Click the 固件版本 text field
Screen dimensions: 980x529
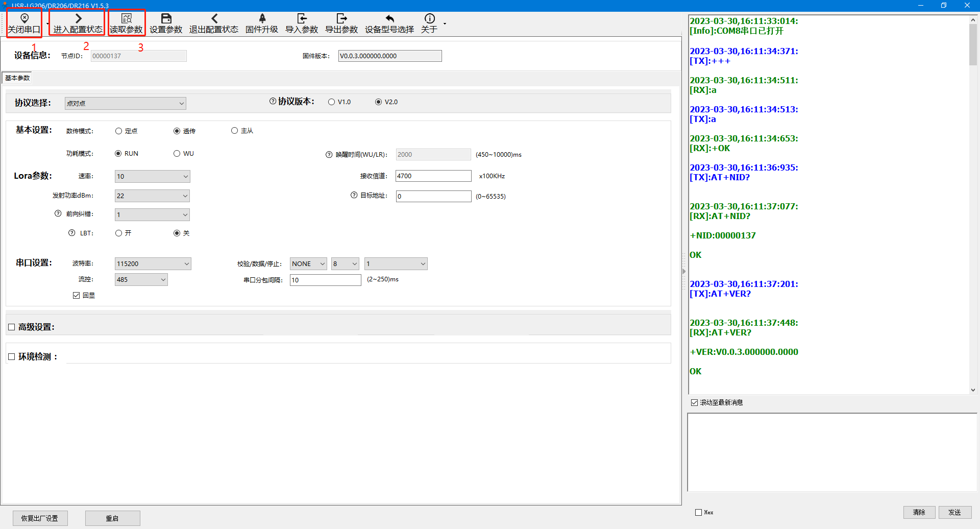click(x=390, y=56)
